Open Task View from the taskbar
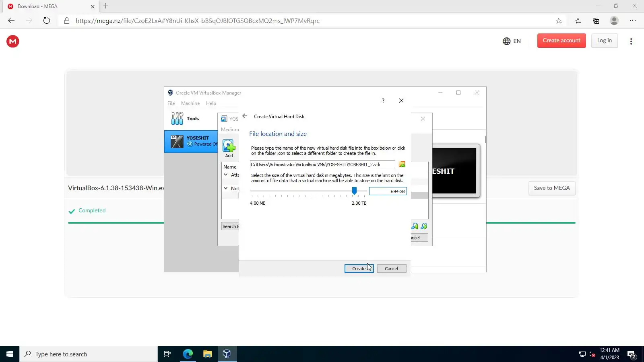 pyautogui.click(x=167, y=354)
